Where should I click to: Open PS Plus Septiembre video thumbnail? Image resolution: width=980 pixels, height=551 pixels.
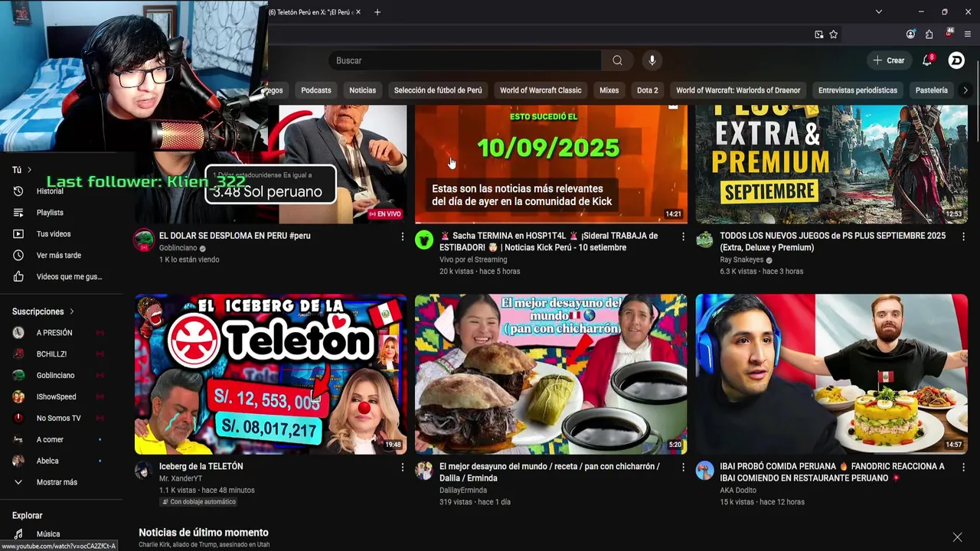831,164
